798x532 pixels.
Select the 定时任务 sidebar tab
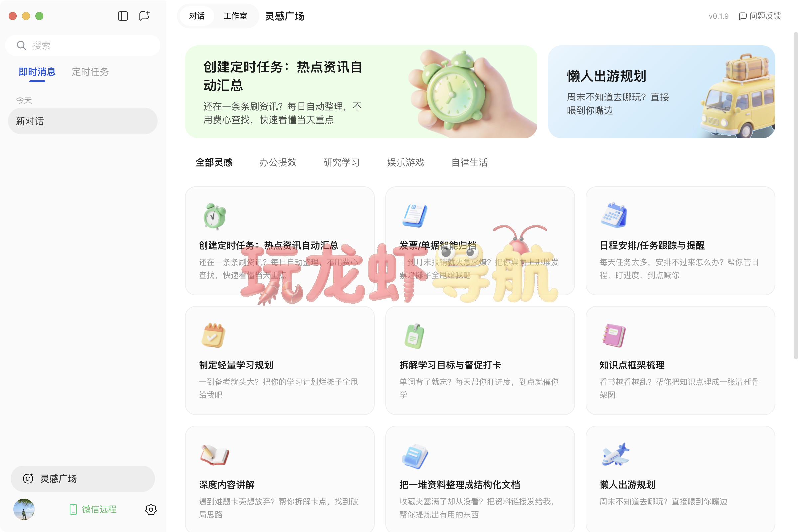coord(90,72)
